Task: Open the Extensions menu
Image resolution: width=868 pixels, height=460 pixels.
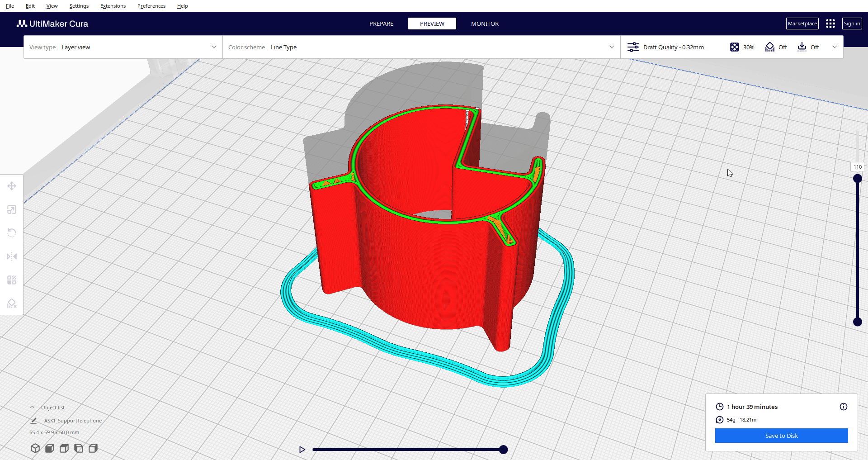Action: 113,6
